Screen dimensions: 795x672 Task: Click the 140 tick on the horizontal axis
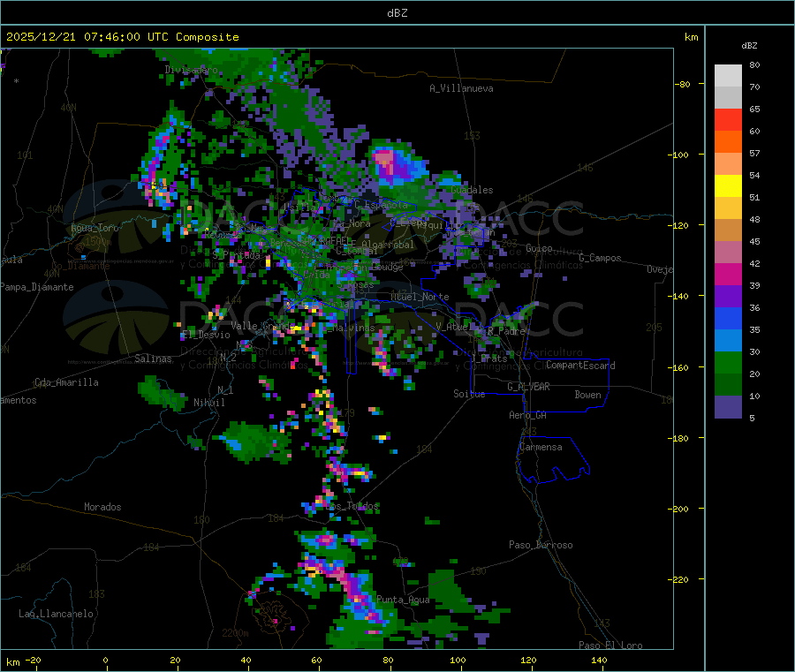[x=599, y=660]
